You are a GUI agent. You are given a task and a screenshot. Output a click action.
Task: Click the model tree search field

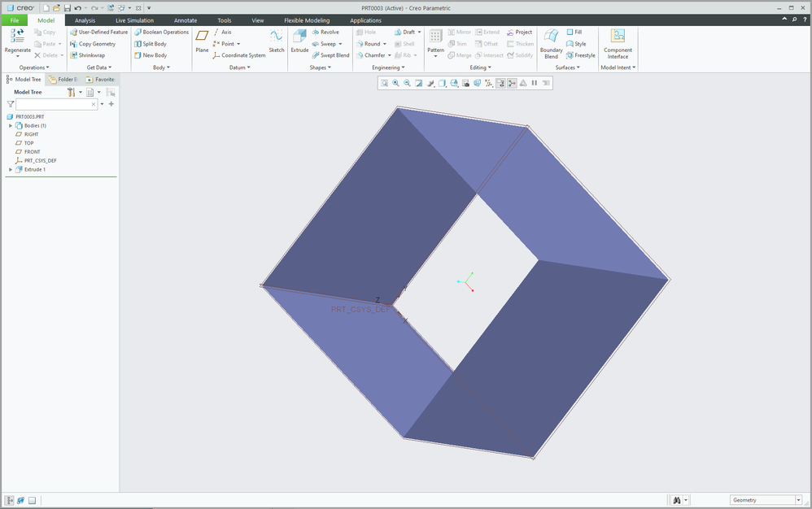pyautogui.click(x=54, y=104)
